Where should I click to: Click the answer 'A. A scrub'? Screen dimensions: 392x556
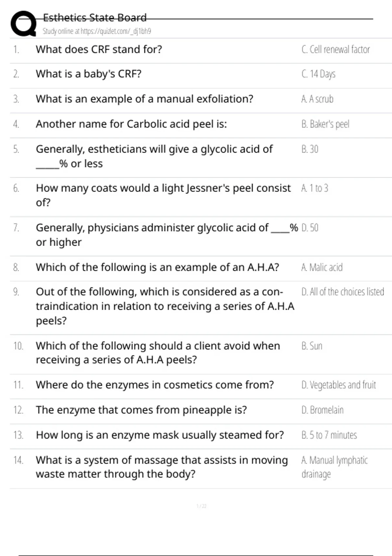(x=317, y=99)
